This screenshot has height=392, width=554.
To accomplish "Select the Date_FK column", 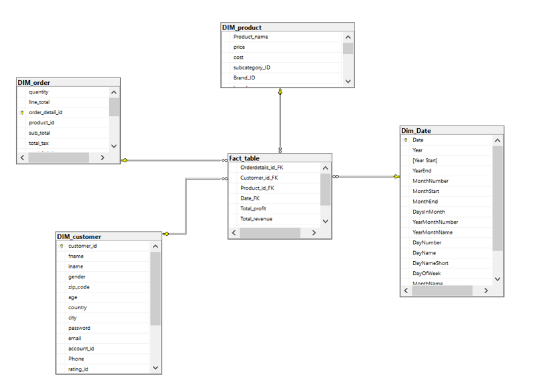I will [274, 198].
